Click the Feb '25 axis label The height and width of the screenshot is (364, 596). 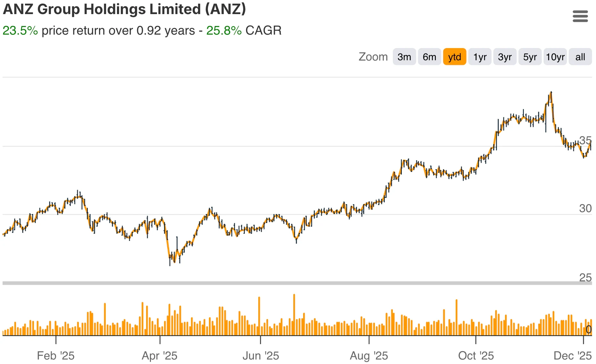[x=56, y=356]
